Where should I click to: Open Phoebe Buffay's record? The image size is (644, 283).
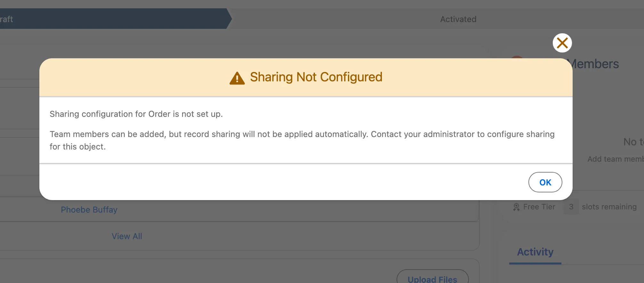tap(89, 210)
